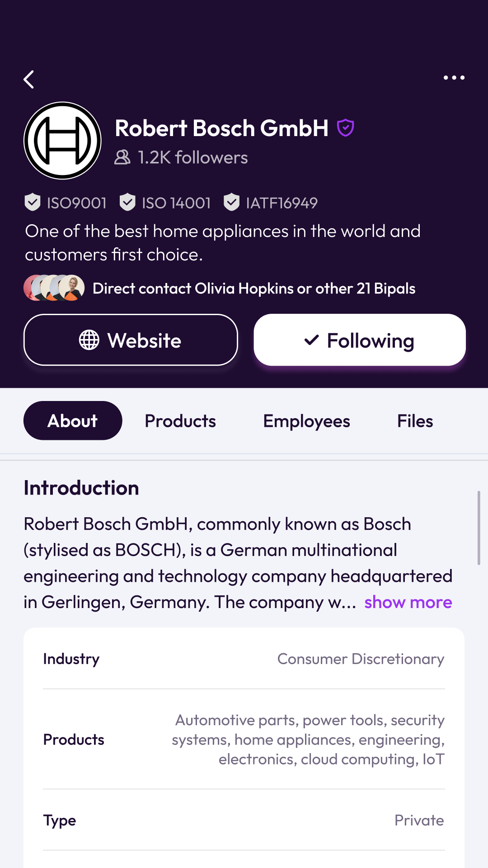
Task: Tap the stacked contact avatars
Action: click(x=54, y=288)
